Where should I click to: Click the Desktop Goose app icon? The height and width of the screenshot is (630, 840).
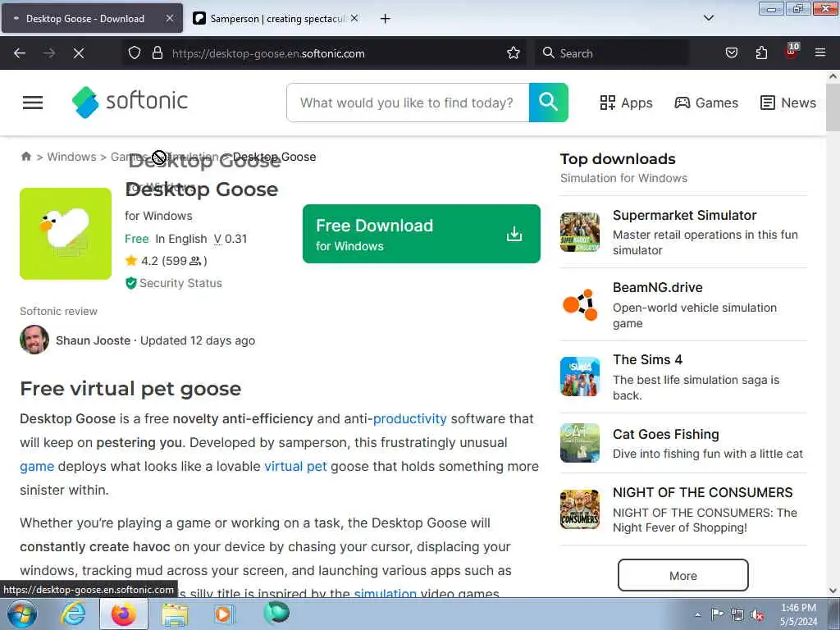(66, 234)
